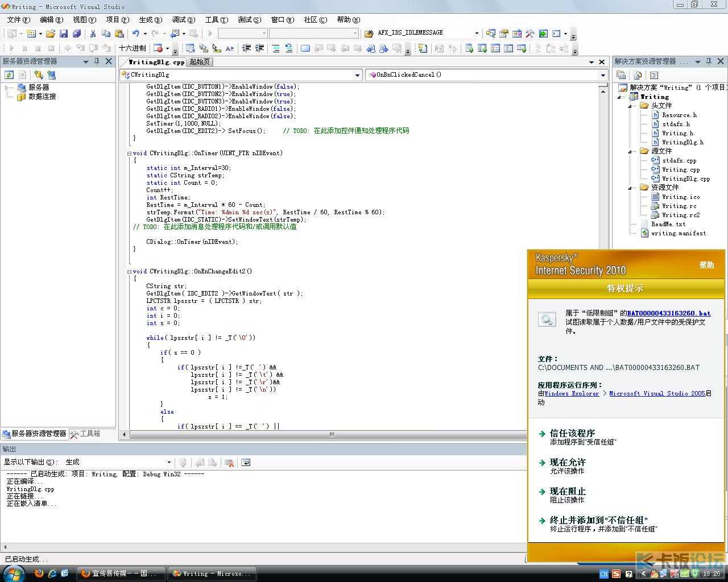Screen dimensions: 728x582
Task: Toggle auto-hide pin on Server Explorer panel
Action: [x=97, y=61]
